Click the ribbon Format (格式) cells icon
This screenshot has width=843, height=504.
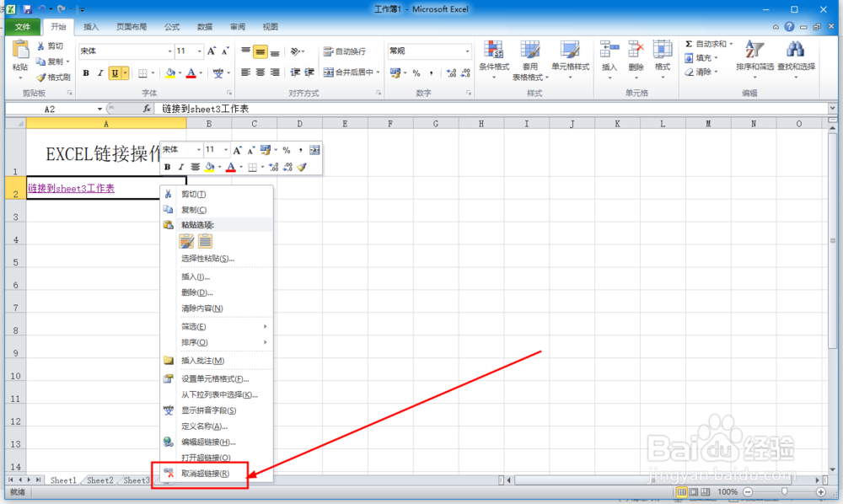663,49
